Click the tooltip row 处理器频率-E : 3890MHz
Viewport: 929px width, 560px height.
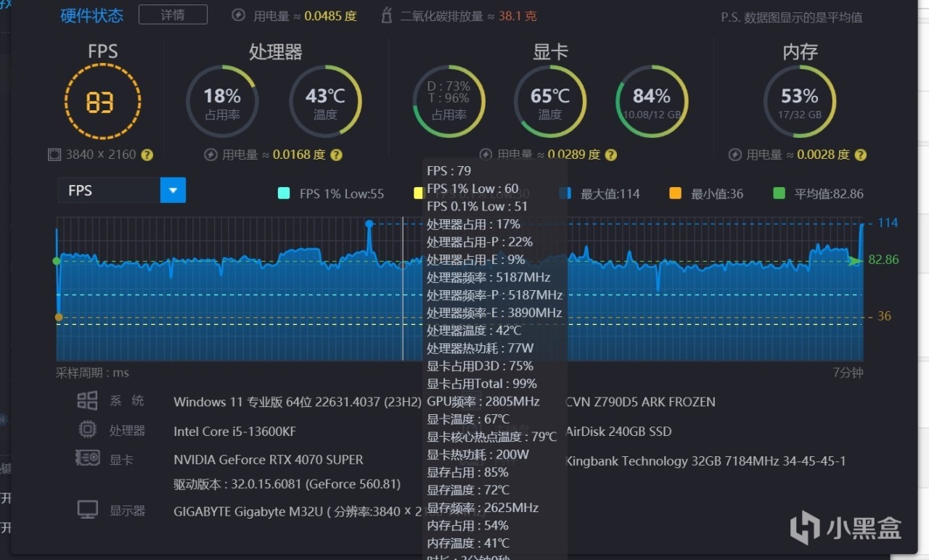click(494, 313)
